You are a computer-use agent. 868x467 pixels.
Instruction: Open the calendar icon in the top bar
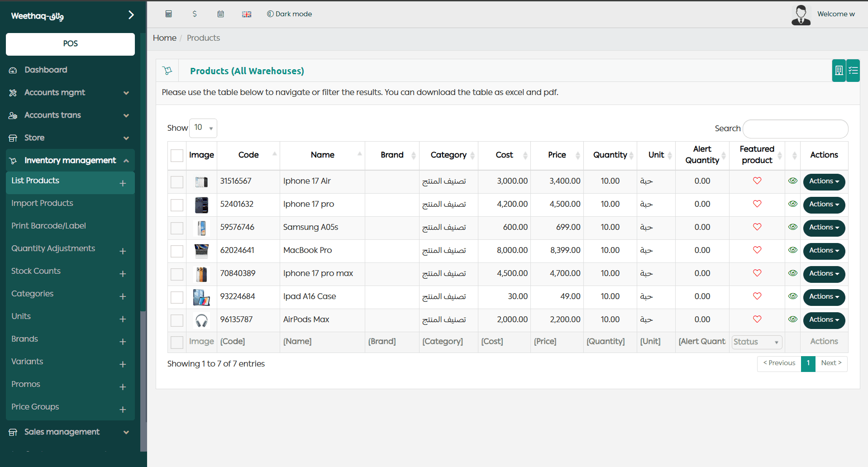(x=220, y=14)
